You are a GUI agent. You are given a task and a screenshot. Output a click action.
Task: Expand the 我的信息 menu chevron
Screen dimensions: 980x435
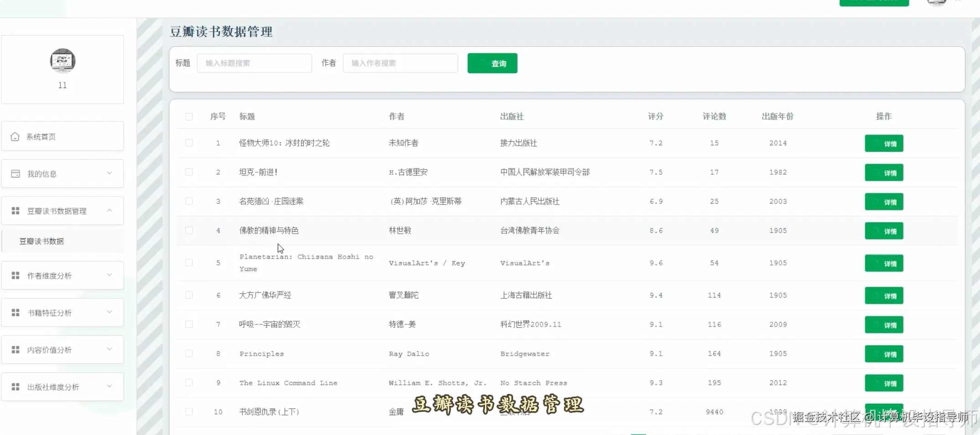(109, 173)
